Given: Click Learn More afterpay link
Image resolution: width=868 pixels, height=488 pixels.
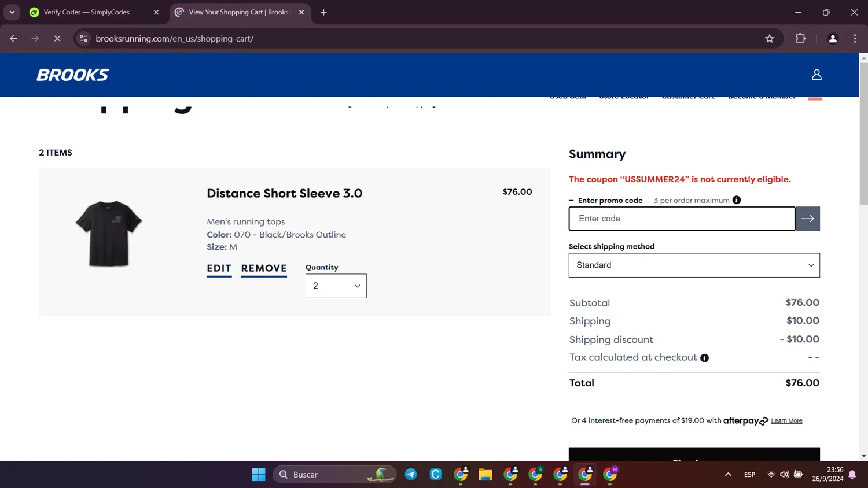Looking at the screenshot, I should tap(786, 421).
